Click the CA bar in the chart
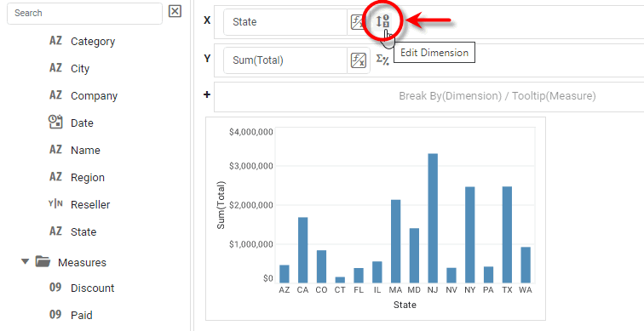 coord(302,250)
